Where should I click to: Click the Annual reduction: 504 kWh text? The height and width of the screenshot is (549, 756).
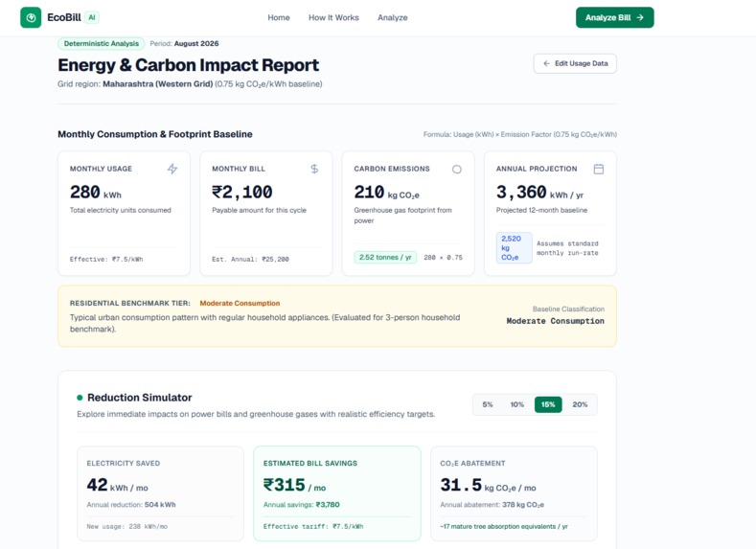click(x=131, y=505)
